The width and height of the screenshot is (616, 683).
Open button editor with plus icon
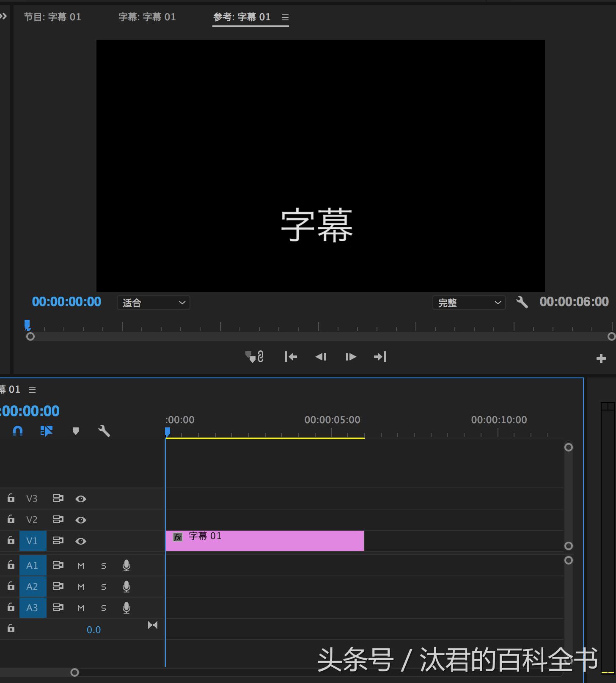601,359
